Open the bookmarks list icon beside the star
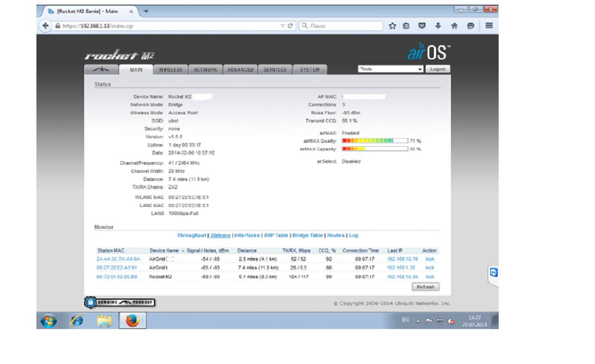This screenshot has height=364, width=595. tap(406, 26)
